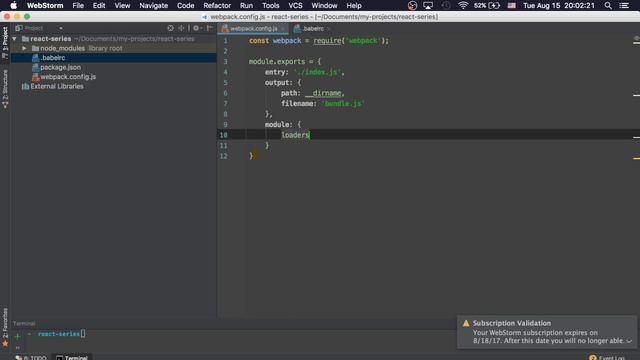Open the Run menu
The height and width of the screenshot is (360, 640).
(x=246, y=6)
